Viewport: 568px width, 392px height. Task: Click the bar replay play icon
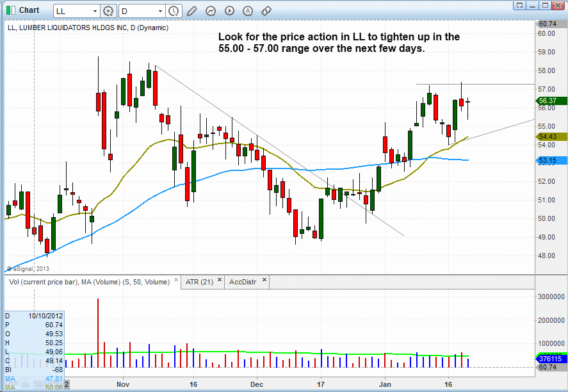pyautogui.click(x=229, y=11)
